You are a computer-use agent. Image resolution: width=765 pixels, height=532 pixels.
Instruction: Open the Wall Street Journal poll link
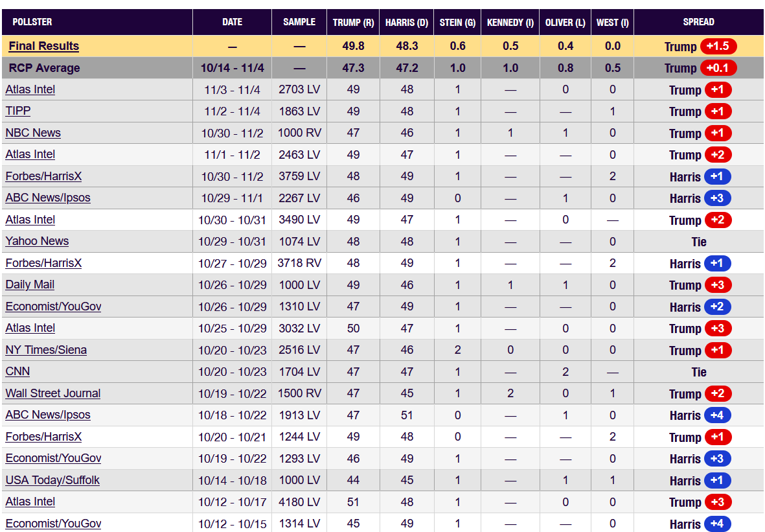(x=52, y=393)
